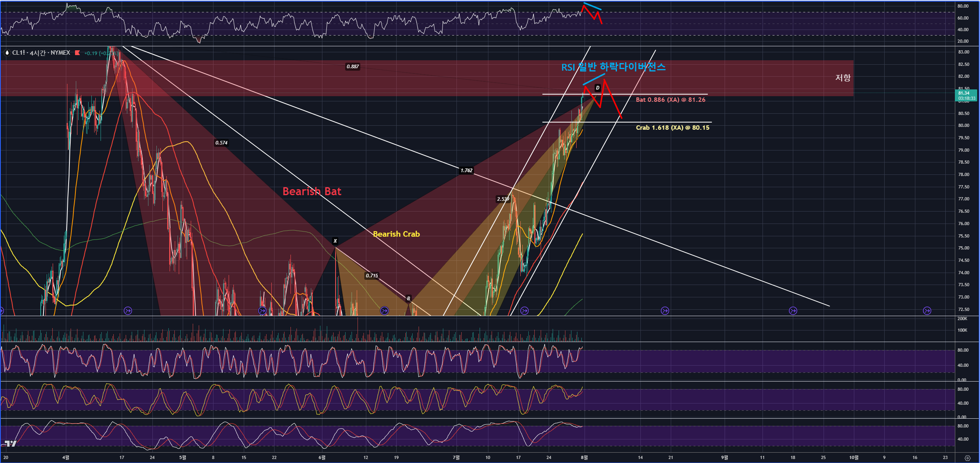Click the red flag marker beside NYMEX

[x=77, y=53]
